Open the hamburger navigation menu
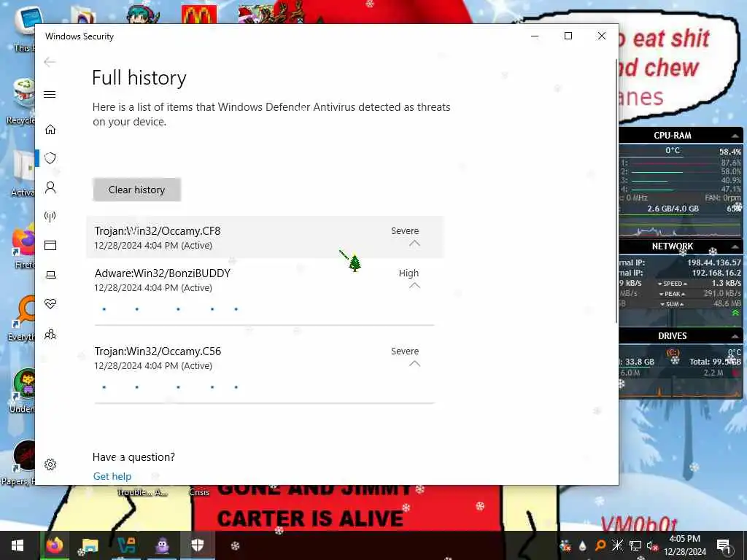The height and width of the screenshot is (560, 747). pyautogui.click(x=50, y=94)
